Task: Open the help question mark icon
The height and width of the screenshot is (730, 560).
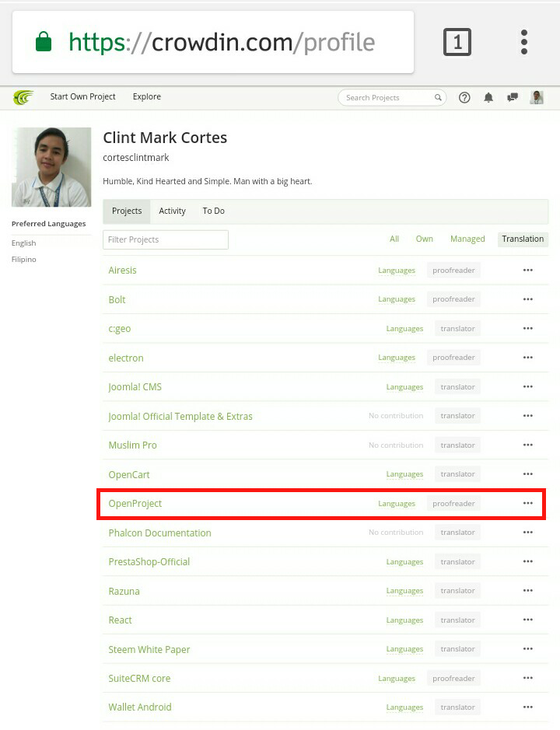Action: point(464,97)
